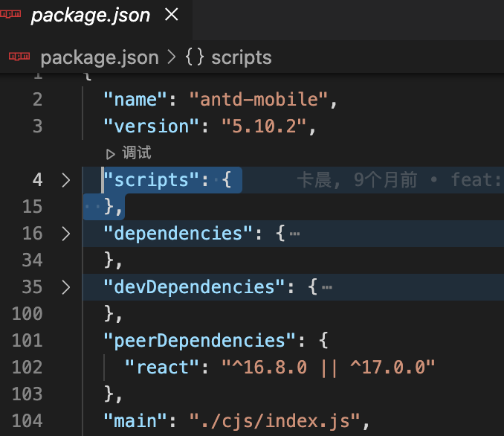Click the braces icon beside scripts breadcrumb
Screen dimensions: 504x436
(x=195, y=57)
